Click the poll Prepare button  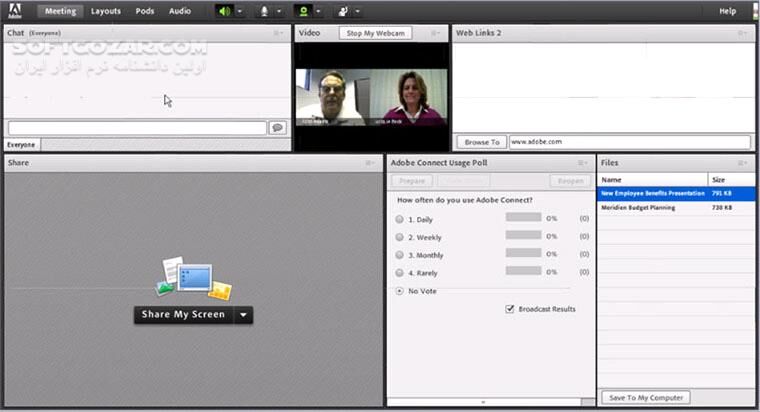412,181
